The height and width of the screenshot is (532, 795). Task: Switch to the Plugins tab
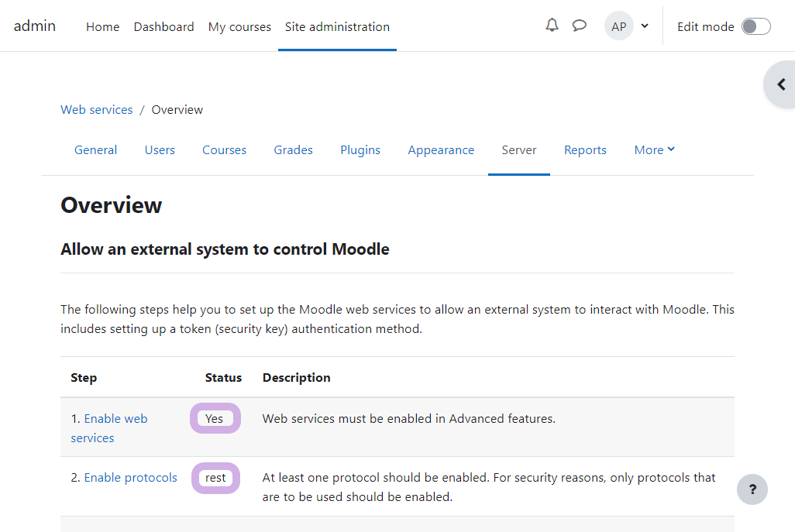(x=360, y=150)
